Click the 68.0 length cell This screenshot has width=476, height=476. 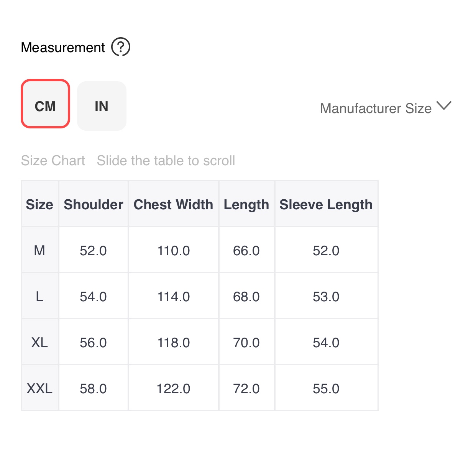pos(246,297)
